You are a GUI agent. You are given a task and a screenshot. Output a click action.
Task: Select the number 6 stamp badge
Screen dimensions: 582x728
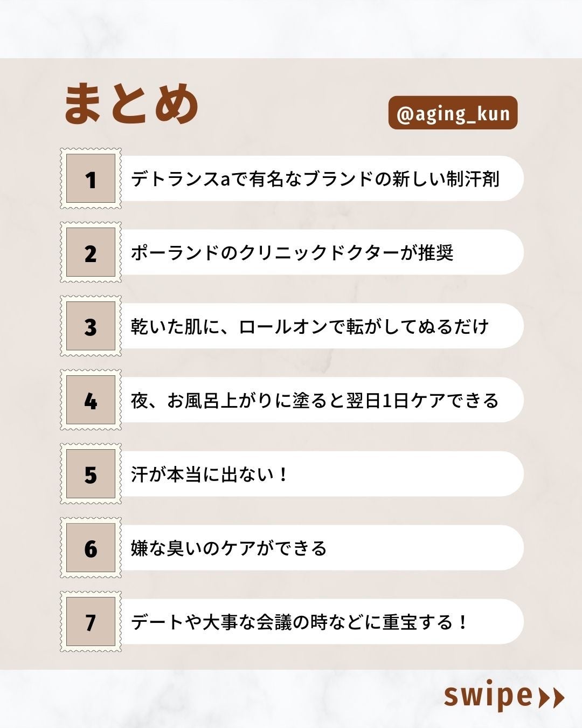[91, 548]
